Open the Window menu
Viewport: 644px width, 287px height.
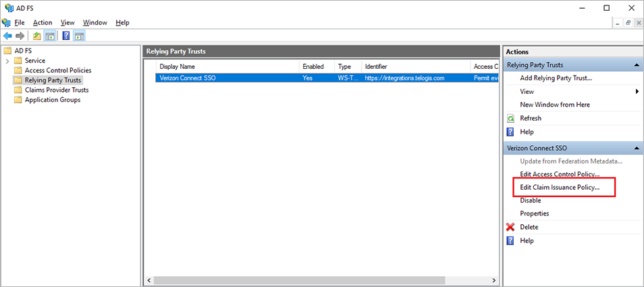[95, 22]
